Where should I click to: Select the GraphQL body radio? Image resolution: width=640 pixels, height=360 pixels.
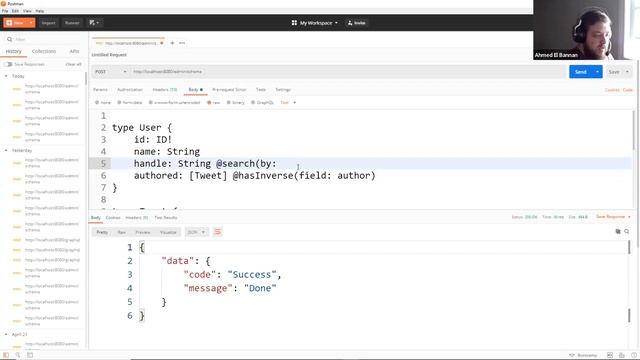(x=253, y=103)
